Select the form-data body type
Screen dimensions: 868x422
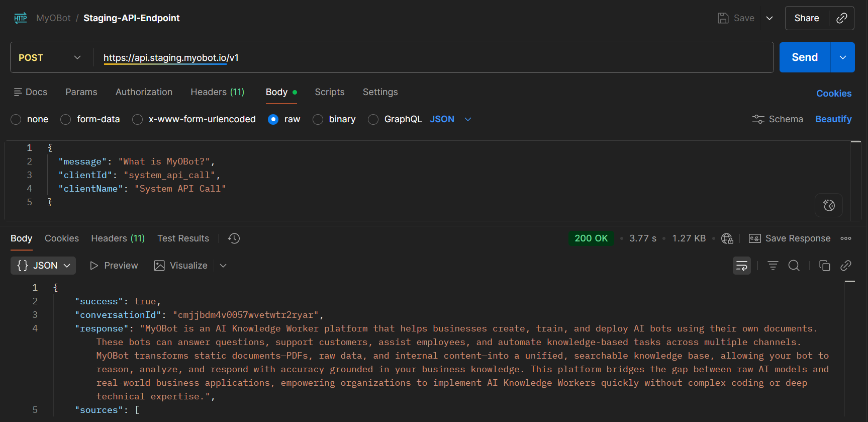(x=66, y=119)
